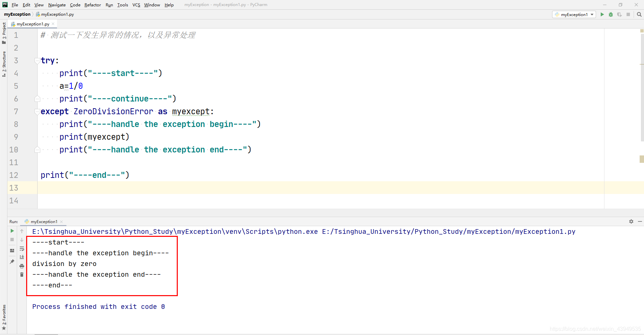This screenshot has width=644, height=335.
Task: Click the warning stripe mark in scrollbar
Action: click(642, 64)
